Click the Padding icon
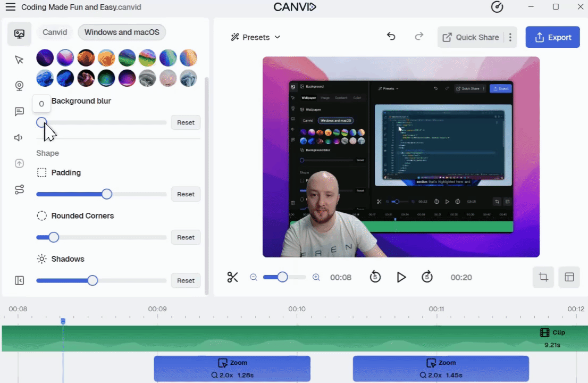 [x=41, y=172]
